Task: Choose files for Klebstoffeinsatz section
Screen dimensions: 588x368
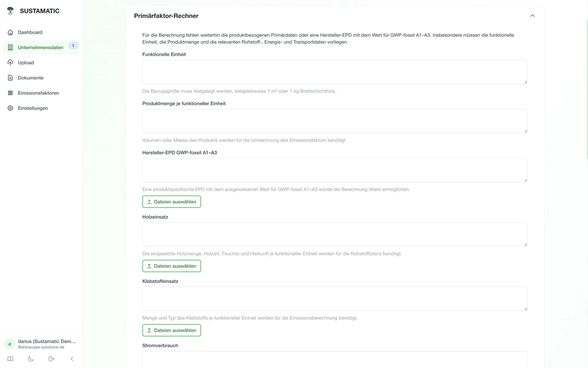Action: pyautogui.click(x=171, y=330)
